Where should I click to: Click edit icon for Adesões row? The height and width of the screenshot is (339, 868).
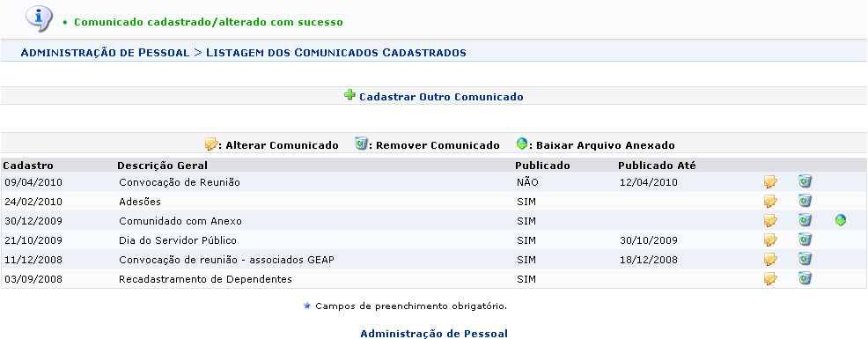pos(770,201)
